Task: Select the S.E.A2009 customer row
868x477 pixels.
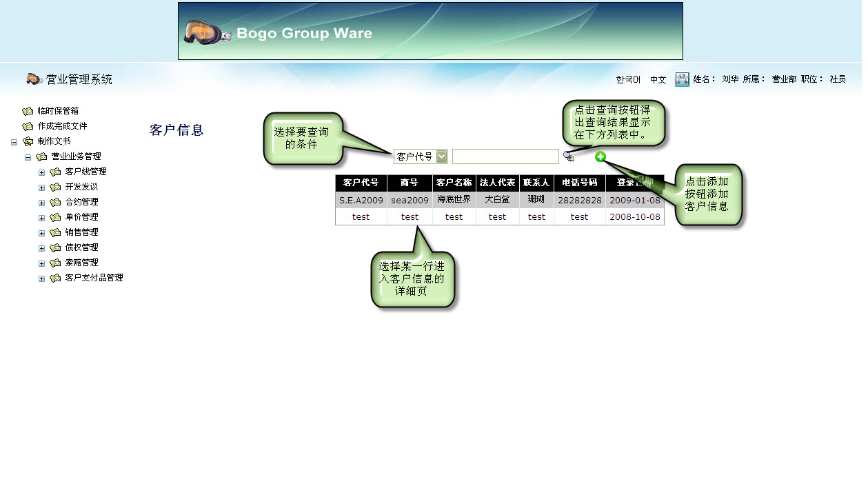Action: pos(361,201)
